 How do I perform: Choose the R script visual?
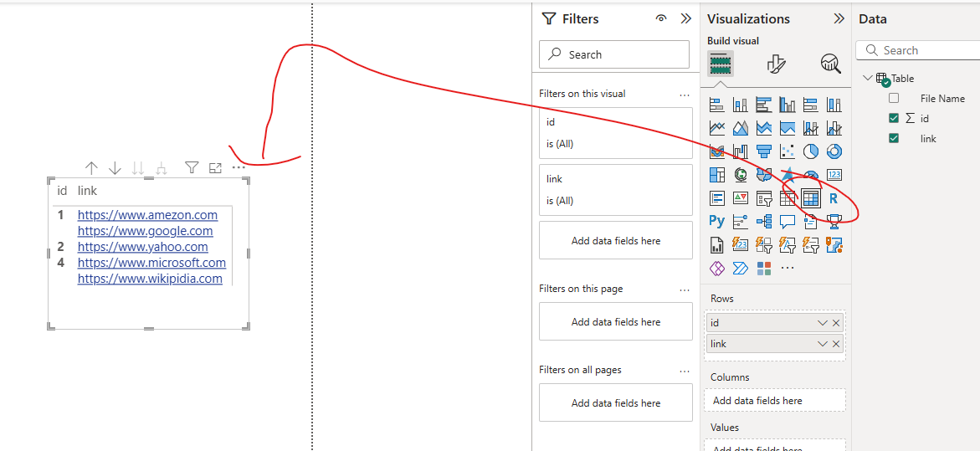coord(834,198)
